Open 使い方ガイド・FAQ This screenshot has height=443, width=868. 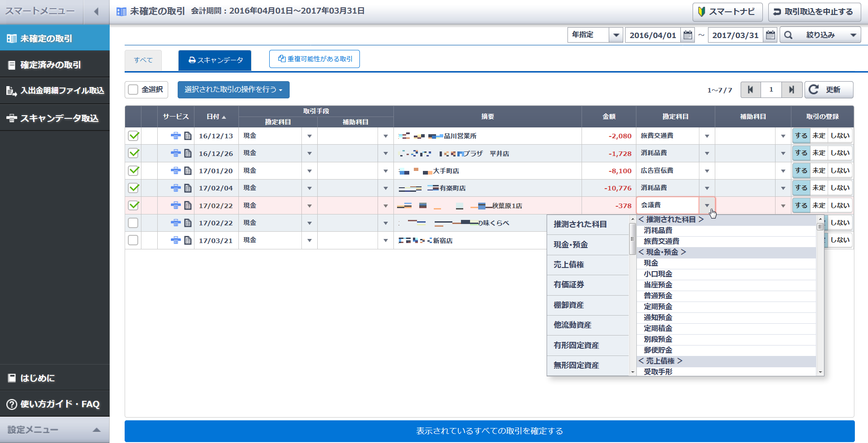pyautogui.click(x=54, y=404)
